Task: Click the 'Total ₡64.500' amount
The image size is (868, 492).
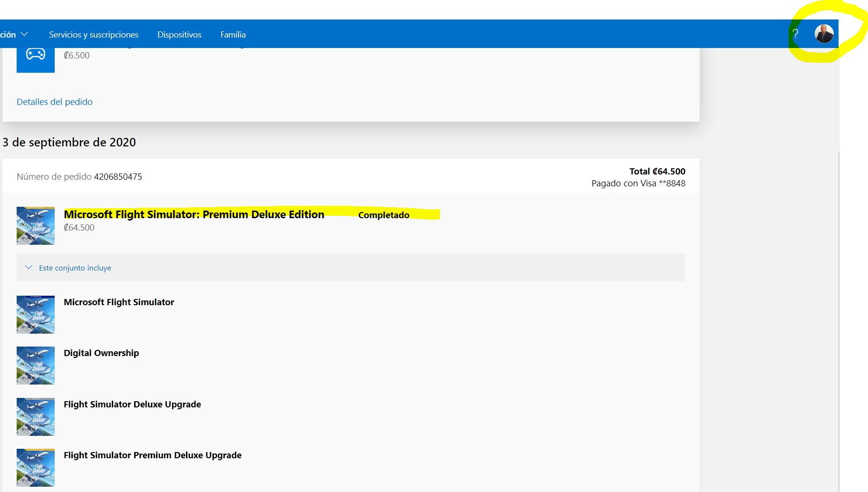Action: 657,172
